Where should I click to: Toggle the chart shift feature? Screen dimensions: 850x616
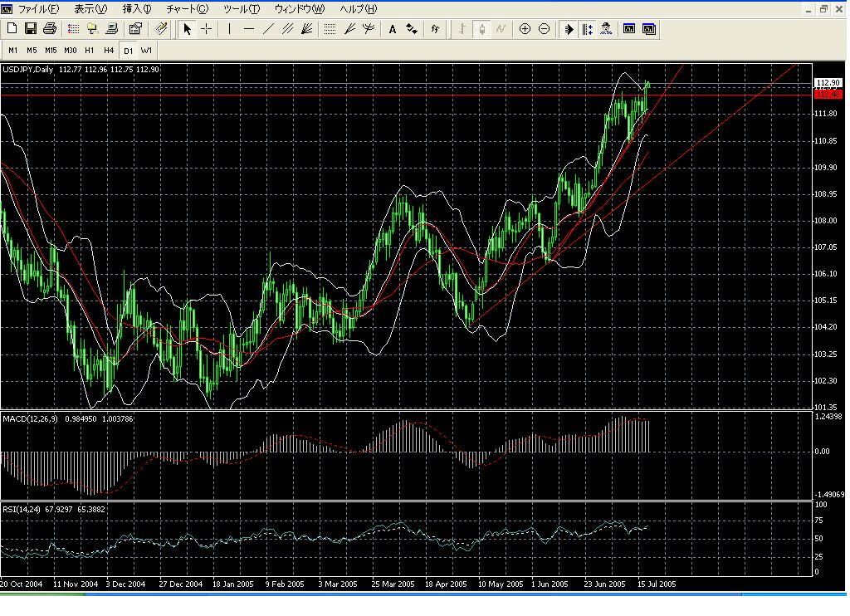tap(585, 29)
